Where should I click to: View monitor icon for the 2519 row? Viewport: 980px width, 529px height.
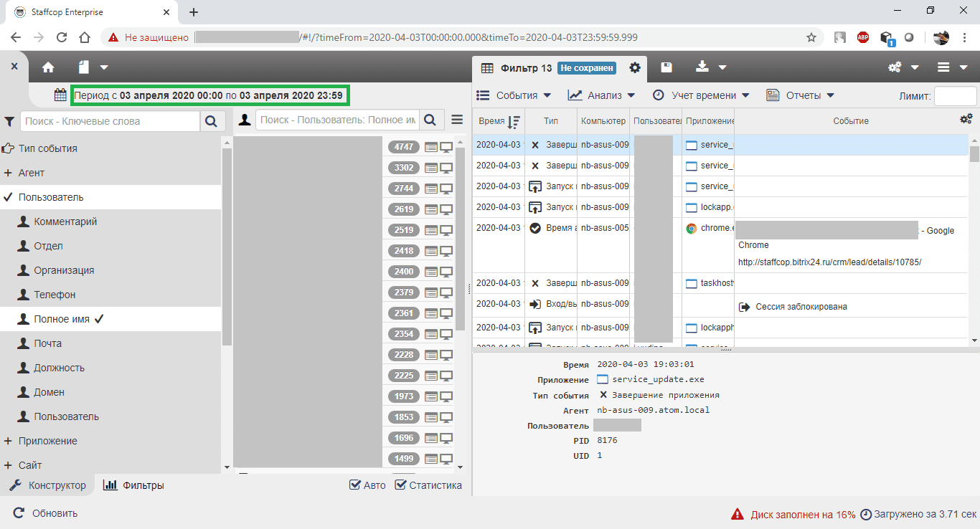click(x=446, y=230)
